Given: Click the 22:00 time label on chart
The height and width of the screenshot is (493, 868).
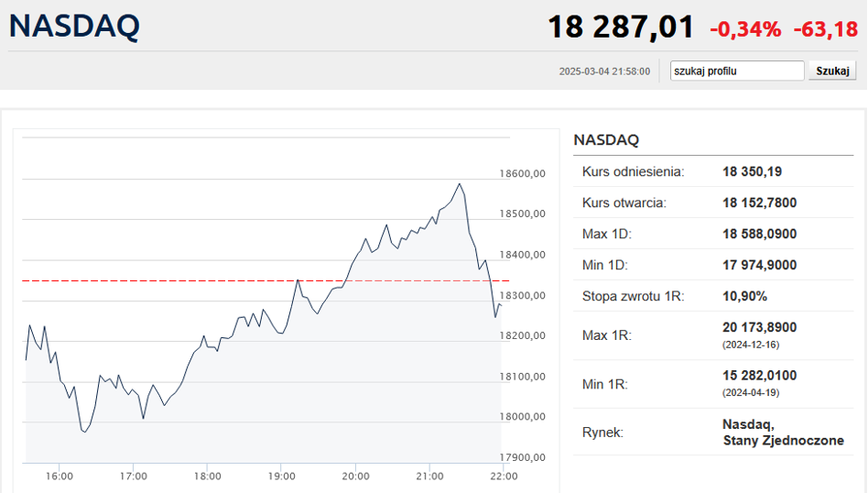Looking at the screenshot, I should click(505, 477).
